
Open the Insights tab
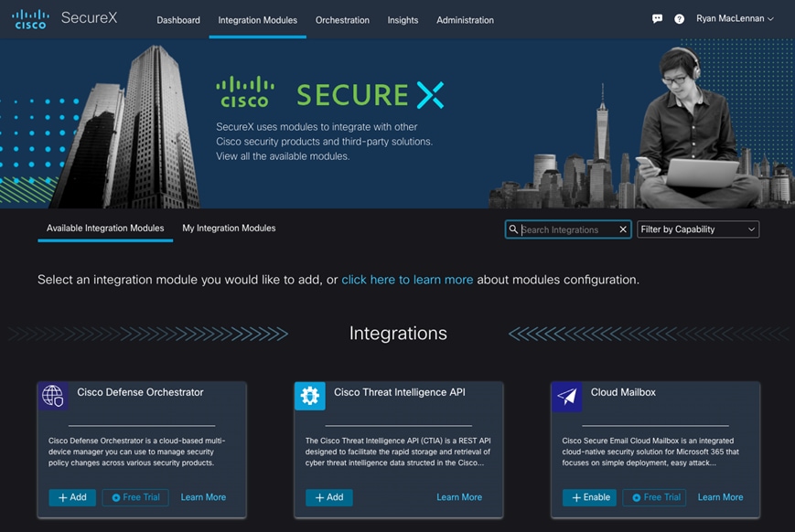coord(403,20)
